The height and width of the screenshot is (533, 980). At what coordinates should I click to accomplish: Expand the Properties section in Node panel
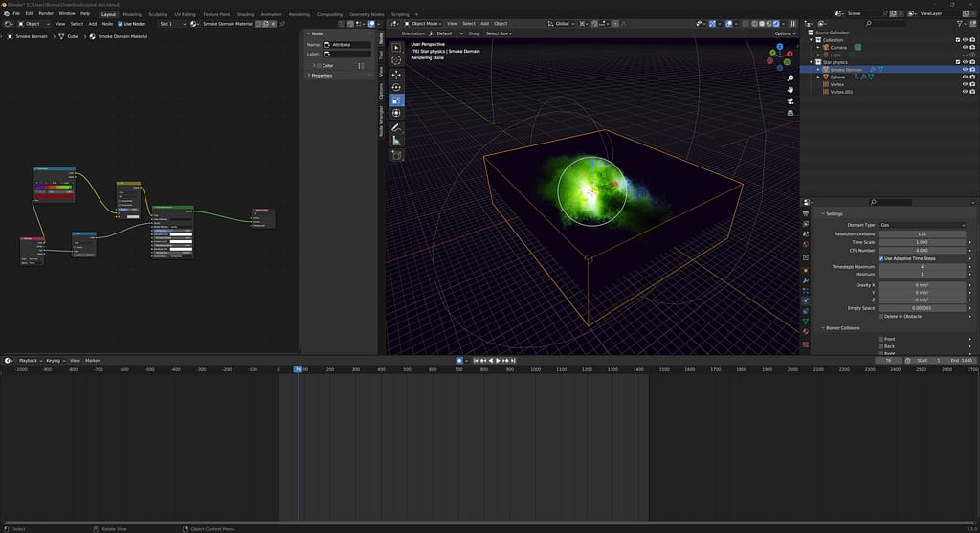[x=322, y=75]
